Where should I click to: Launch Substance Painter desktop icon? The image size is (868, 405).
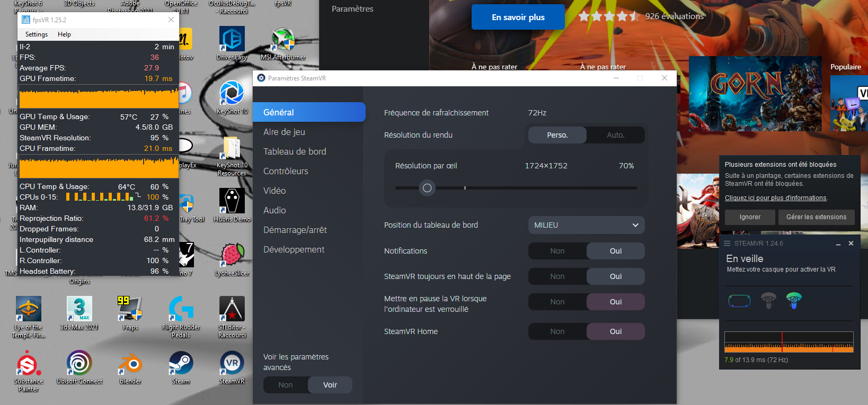[29, 371]
